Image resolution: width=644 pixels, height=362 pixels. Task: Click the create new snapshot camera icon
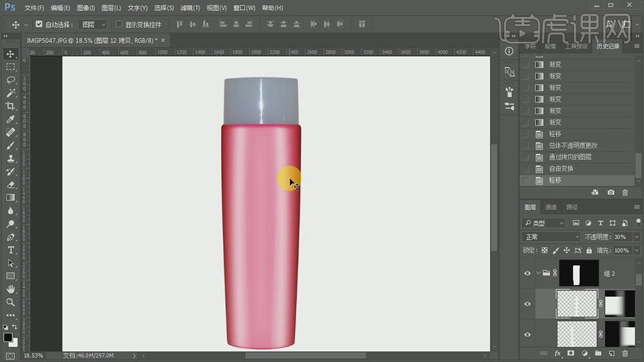pos(611,193)
